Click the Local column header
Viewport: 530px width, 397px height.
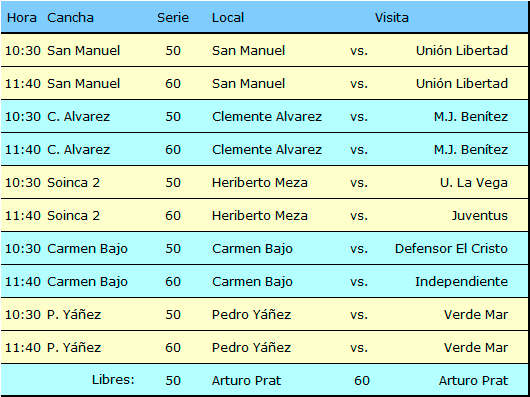tap(228, 18)
